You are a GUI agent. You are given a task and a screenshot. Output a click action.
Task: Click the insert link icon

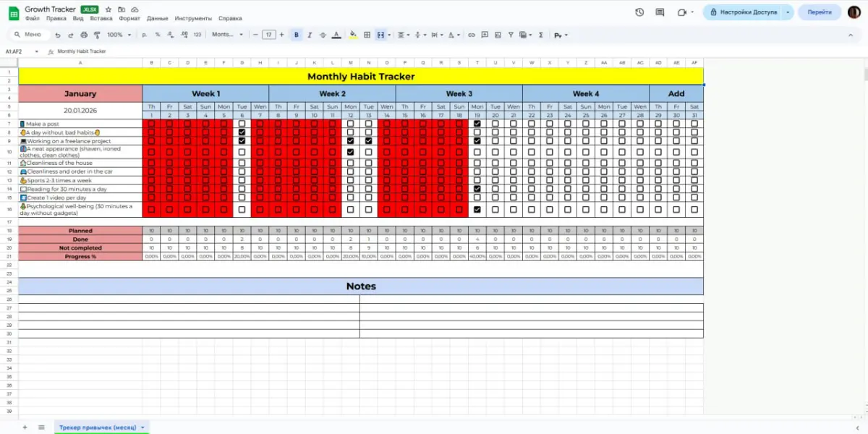[x=472, y=35]
